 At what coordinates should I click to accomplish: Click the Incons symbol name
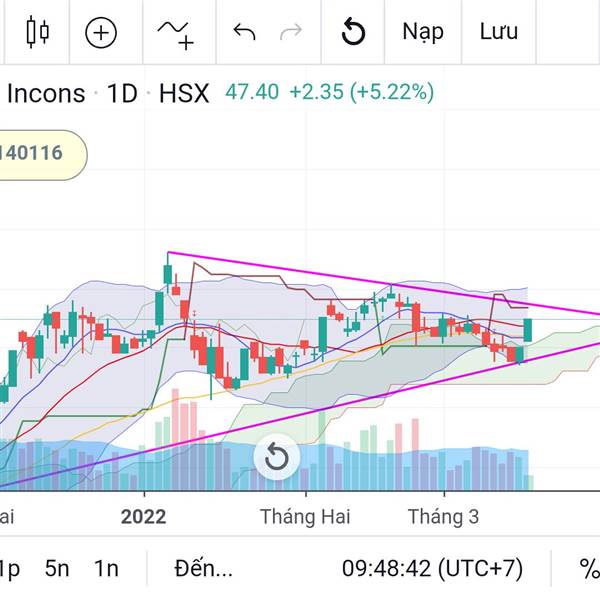(46, 94)
